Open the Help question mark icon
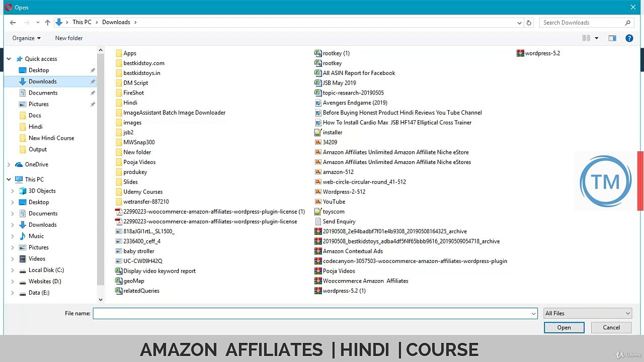Image resolution: width=644 pixels, height=362 pixels. [x=629, y=38]
